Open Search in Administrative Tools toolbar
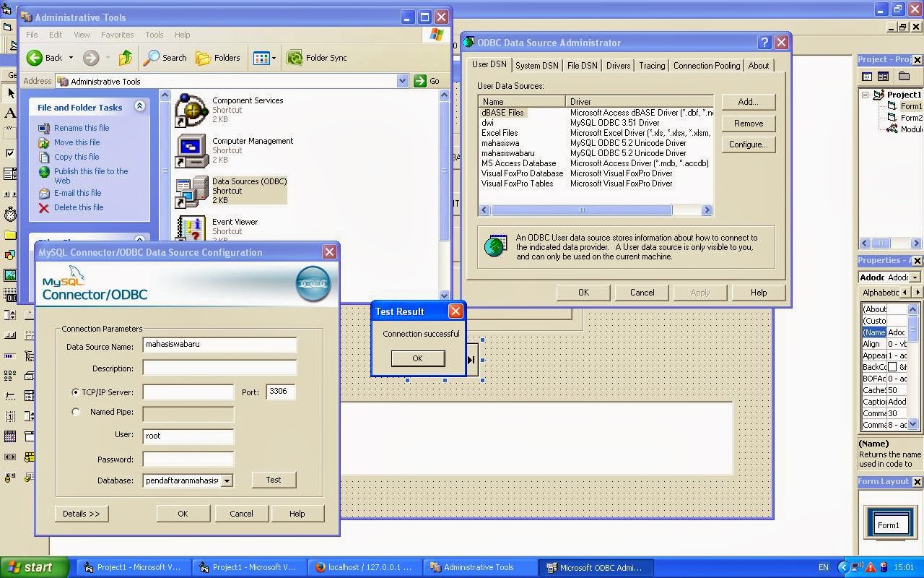The width and height of the screenshot is (924, 578). pos(165,58)
